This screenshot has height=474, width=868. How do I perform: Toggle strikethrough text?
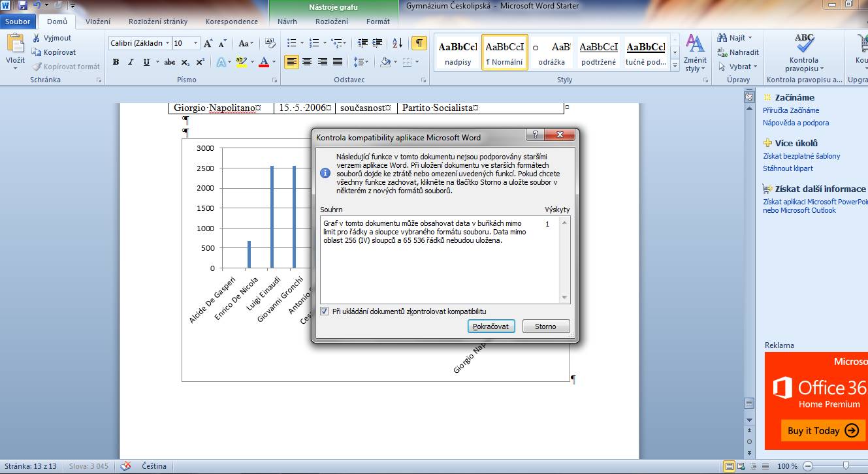coord(170,62)
